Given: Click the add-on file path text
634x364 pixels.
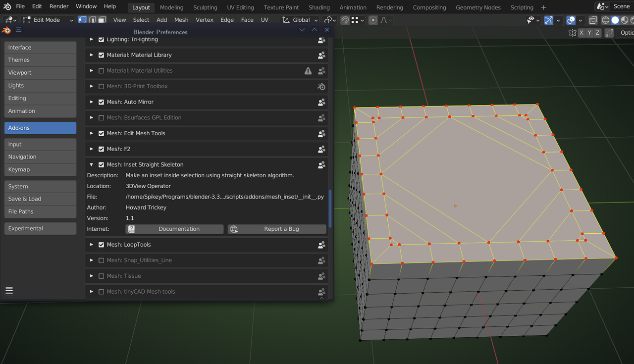Looking at the screenshot, I should click(x=225, y=197).
